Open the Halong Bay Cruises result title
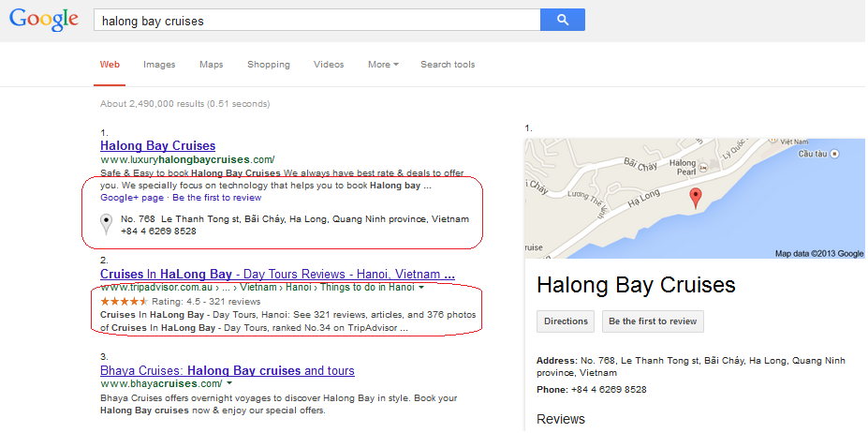The width and height of the screenshot is (868, 433). point(157,146)
